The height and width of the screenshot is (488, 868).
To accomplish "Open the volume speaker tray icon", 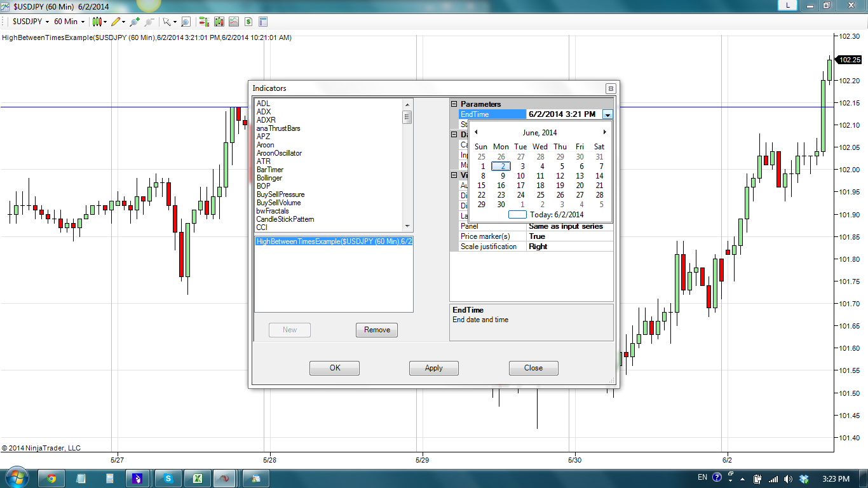I will (789, 478).
